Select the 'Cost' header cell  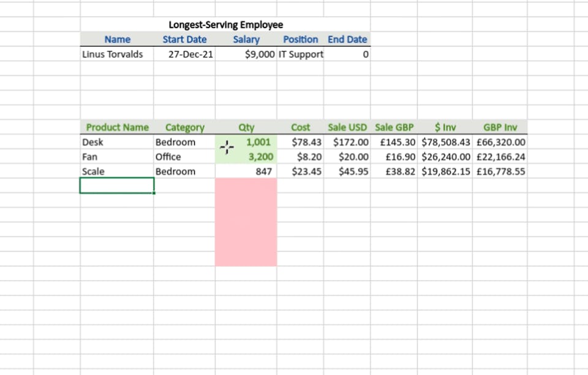pos(300,127)
